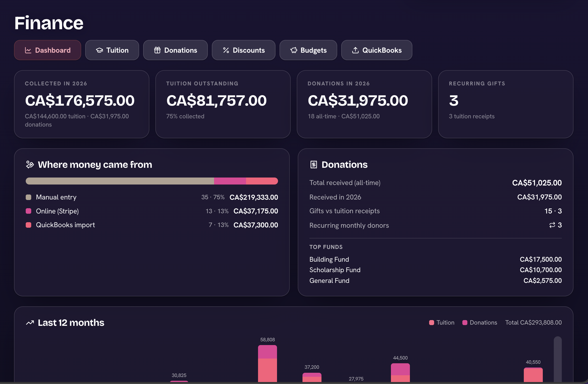Click the 27,975 chart value label
The width and height of the screenshot is (588, 384).
click(x=356, y=379)
